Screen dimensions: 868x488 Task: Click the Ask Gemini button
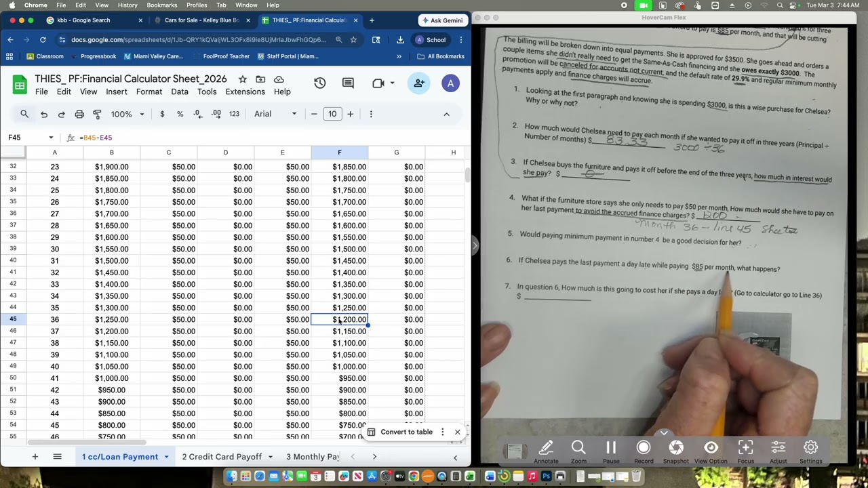pos(442,20)
